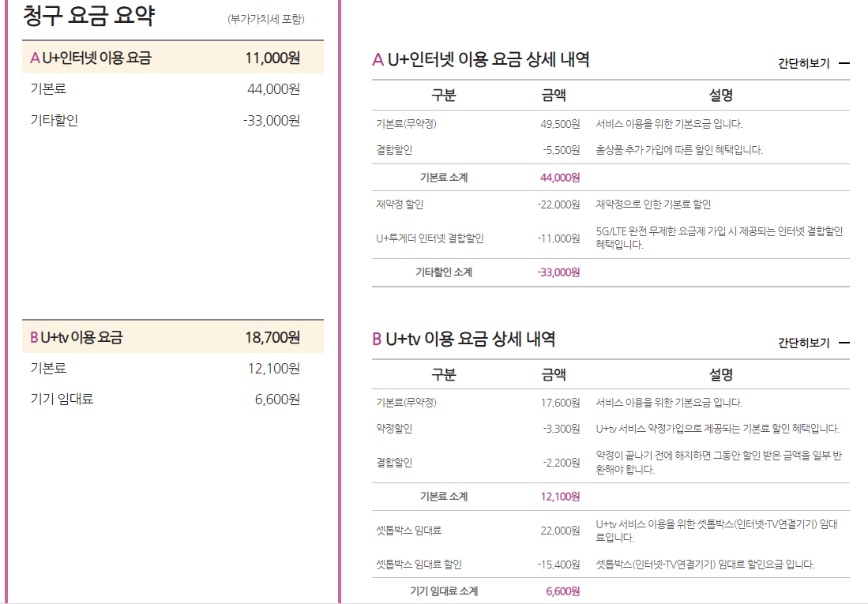
Task: Click the 17,600원 tv base fee amount
Action: 560,403
